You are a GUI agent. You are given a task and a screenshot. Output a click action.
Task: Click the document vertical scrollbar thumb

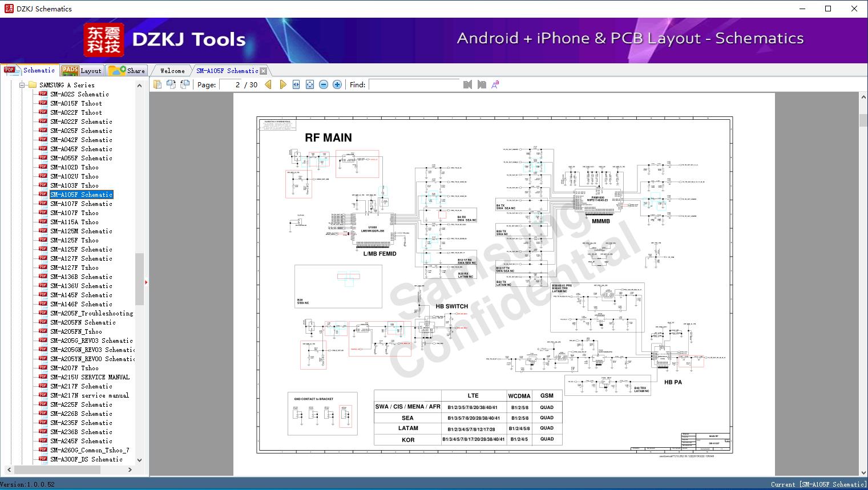(x=863, y=120)
